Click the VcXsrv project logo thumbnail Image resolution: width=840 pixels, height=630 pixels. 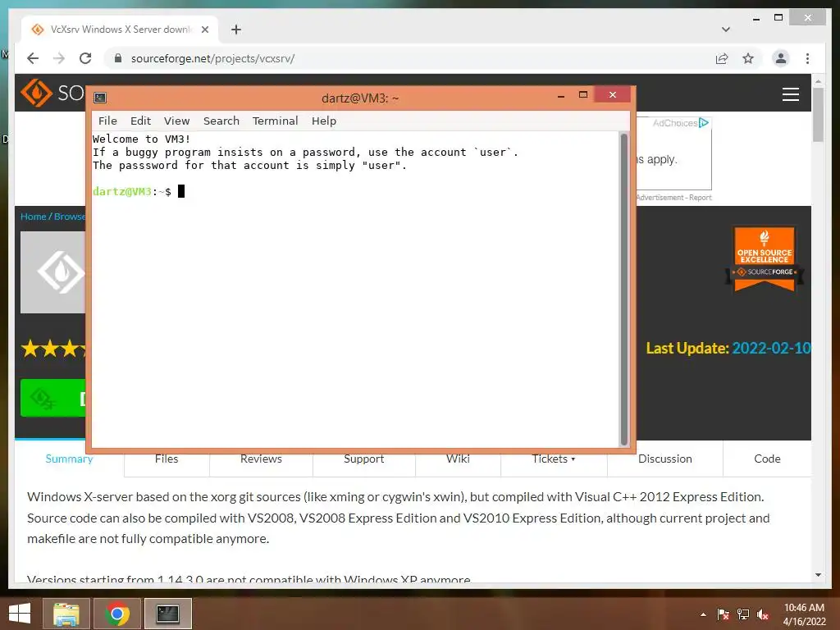53,272
